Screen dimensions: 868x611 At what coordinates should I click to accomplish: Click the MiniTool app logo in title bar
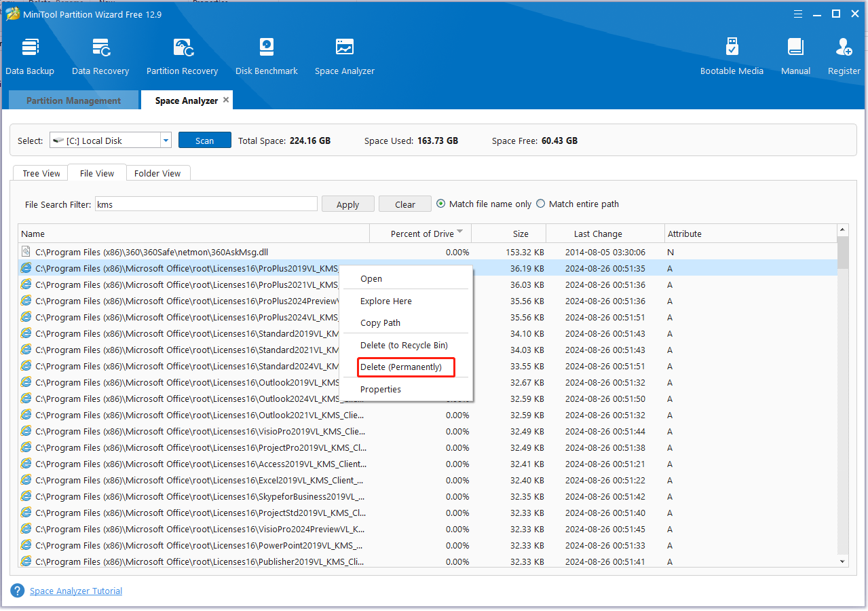(x=12, y=14)
